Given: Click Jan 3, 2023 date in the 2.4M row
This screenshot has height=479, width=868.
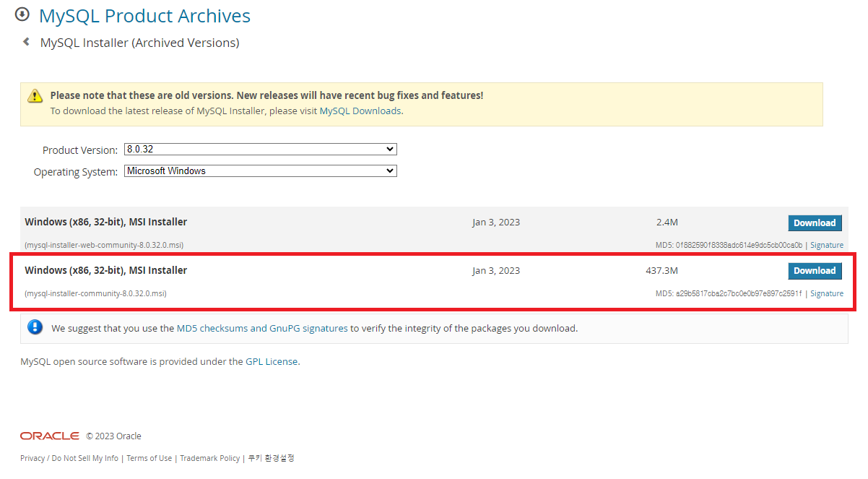Looking at the screenshot, I should click(x=496, y=223).
